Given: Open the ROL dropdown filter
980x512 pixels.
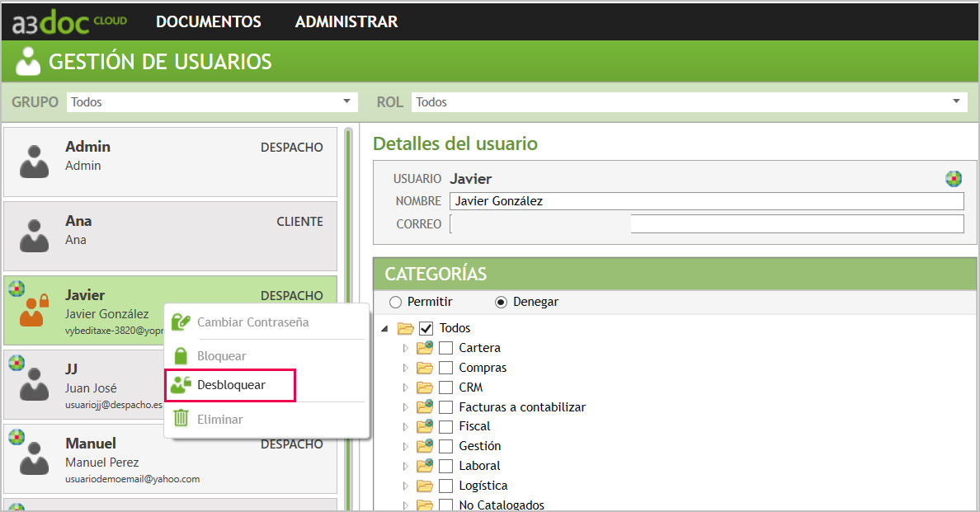Looking at the screenshot, I should pos(688,102).
